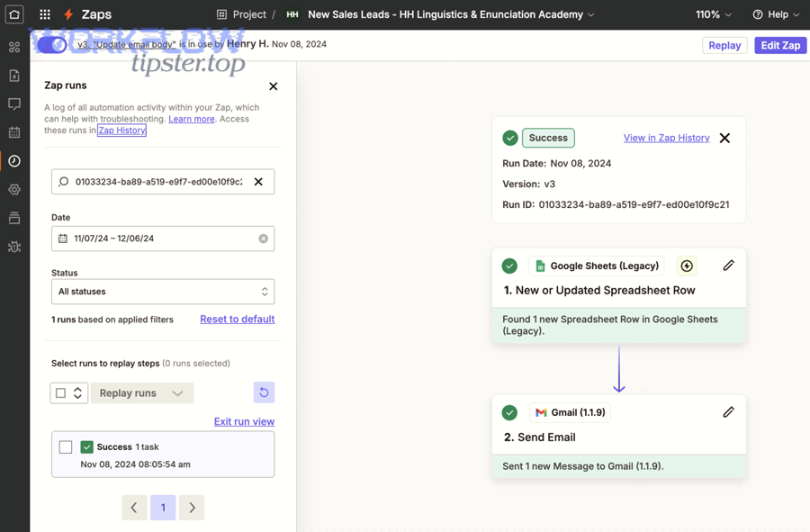
Task: Expand the Zap name dropdown arrow
Action: pos(591,15)
